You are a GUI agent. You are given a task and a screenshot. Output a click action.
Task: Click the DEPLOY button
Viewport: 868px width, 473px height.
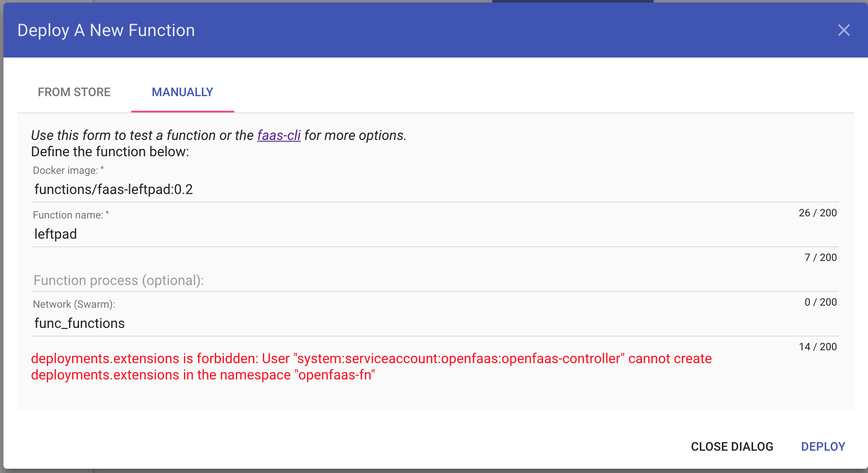[x=823, y=446]
